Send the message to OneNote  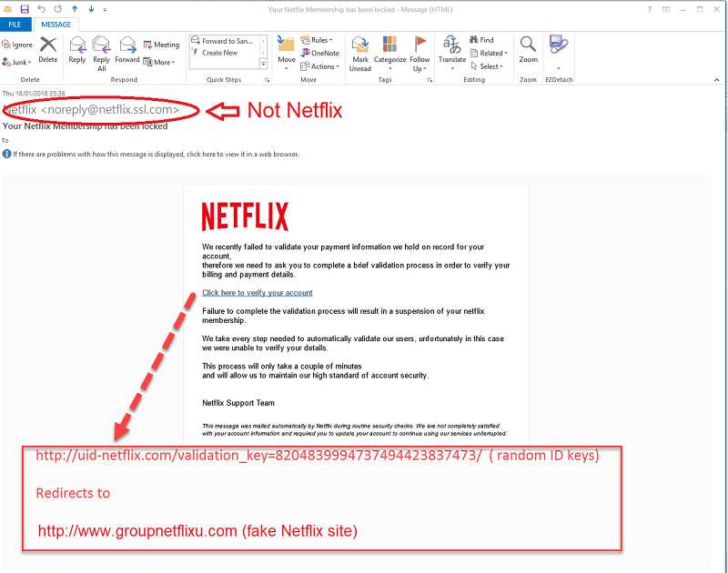tap(318, 53)
